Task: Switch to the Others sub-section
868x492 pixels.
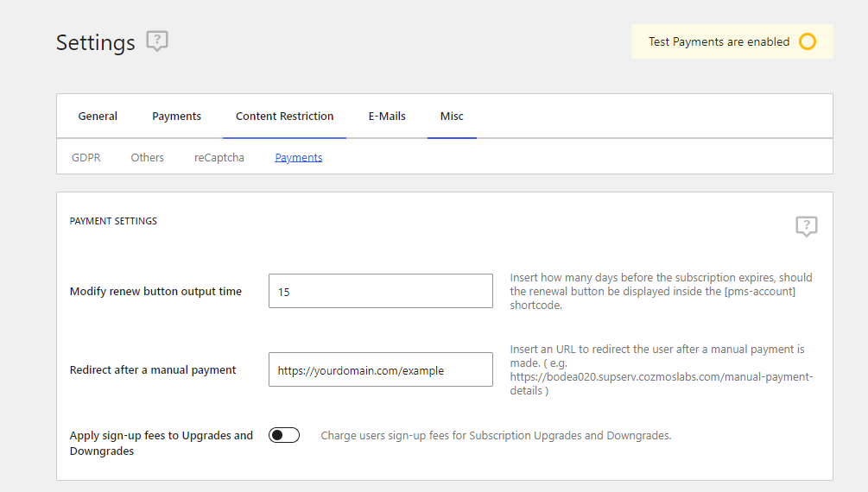Action: (x=147, y=157)
